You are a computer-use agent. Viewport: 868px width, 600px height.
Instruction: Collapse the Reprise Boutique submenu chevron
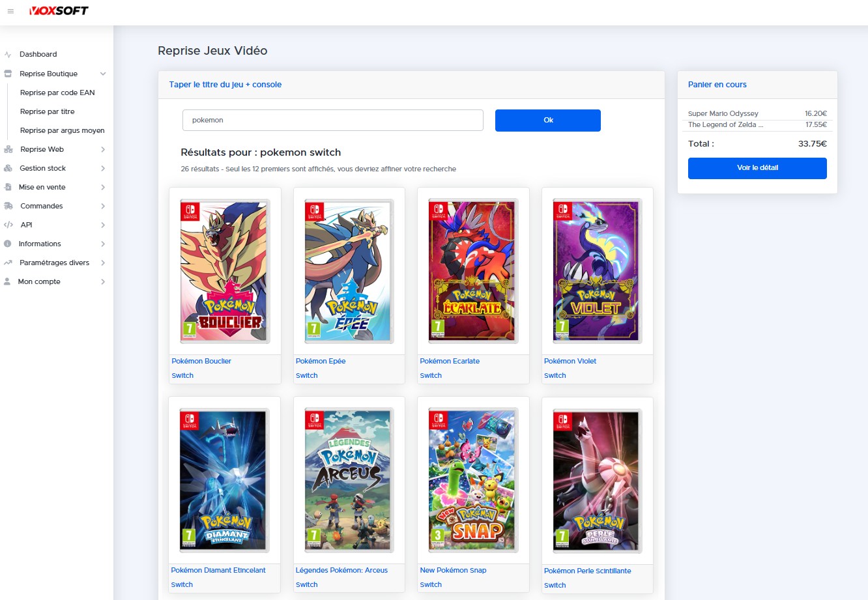tap(103, 74)
